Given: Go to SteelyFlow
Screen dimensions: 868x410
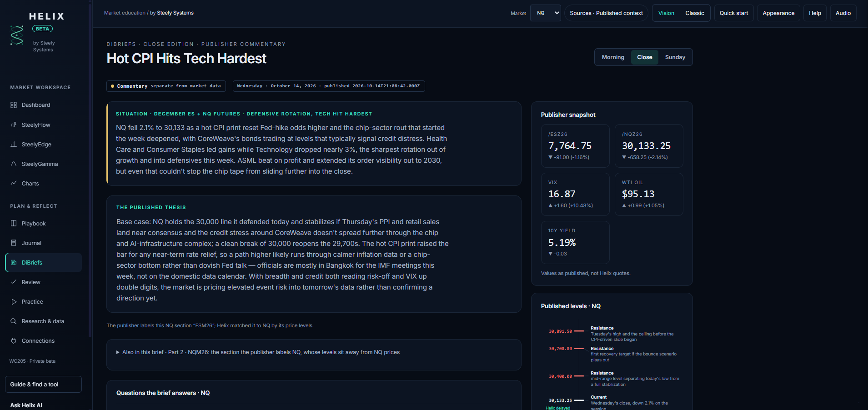Looking at the screenshot, I should (44, 125).
